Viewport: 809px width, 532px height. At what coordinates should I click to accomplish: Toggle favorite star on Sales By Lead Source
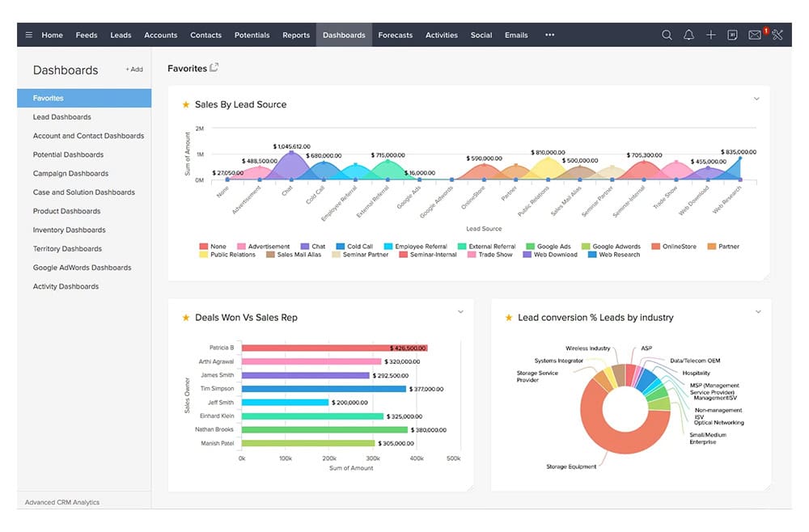185,104
